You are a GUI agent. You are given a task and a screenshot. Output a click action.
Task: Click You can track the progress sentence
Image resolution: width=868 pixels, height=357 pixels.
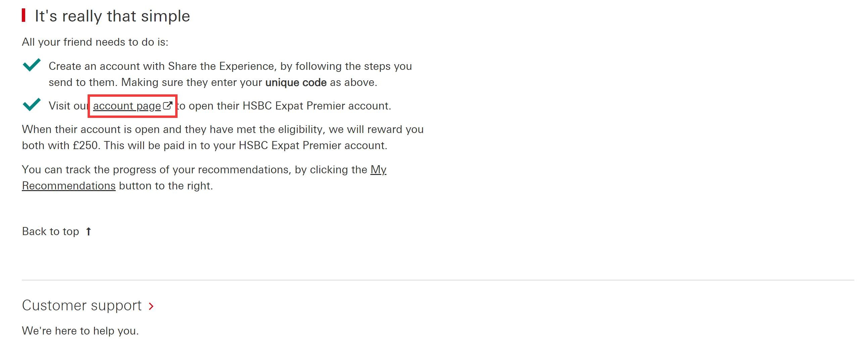click(x=204, y=178)
